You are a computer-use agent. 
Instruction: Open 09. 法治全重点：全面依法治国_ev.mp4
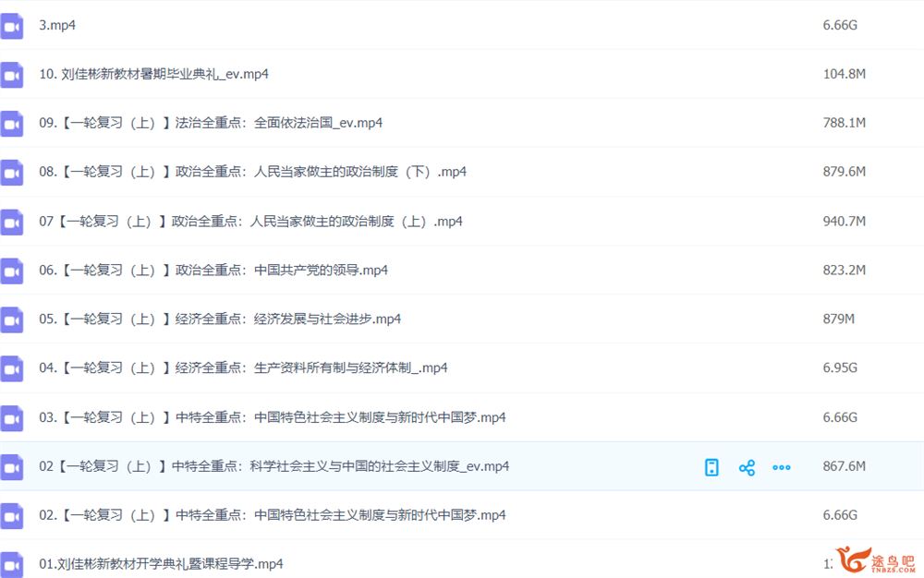[x=211, y=123]
